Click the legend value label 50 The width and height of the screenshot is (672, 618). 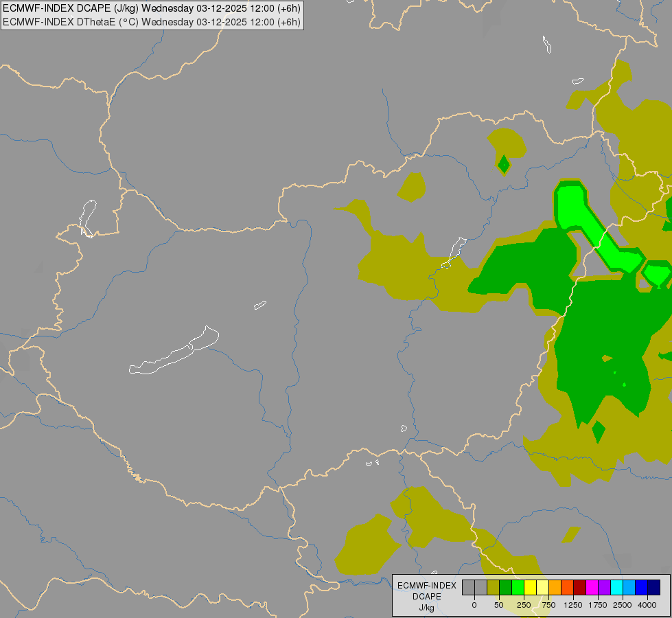tap(499, 605)
